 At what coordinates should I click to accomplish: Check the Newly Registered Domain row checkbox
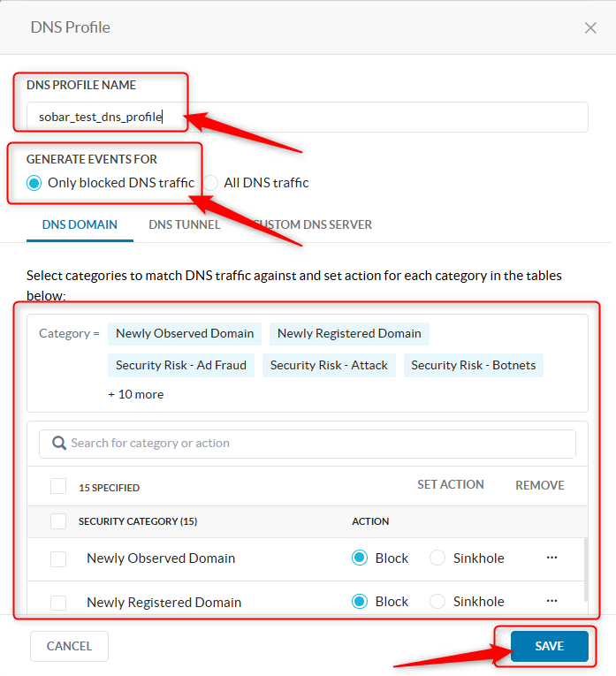coord(58,603)
